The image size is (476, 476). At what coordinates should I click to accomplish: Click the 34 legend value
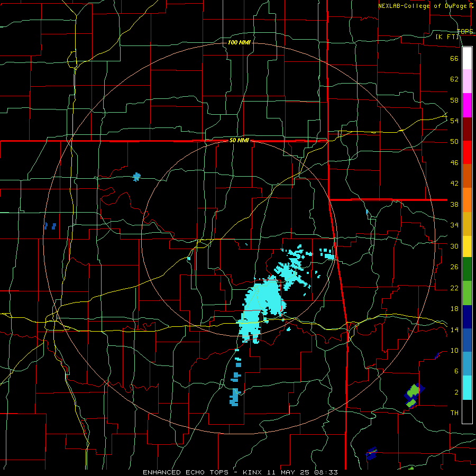[x=454, y=225]
